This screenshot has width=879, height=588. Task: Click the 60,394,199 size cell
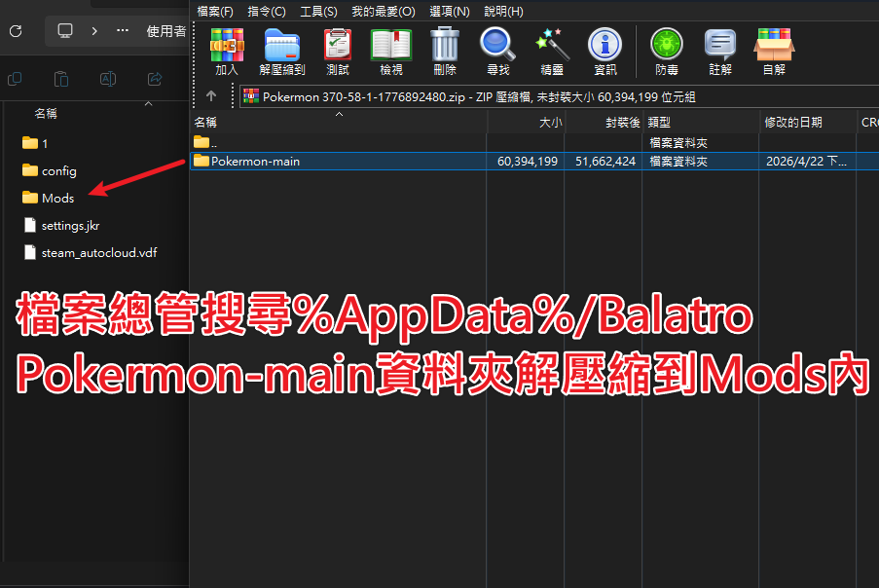[528, 162]
